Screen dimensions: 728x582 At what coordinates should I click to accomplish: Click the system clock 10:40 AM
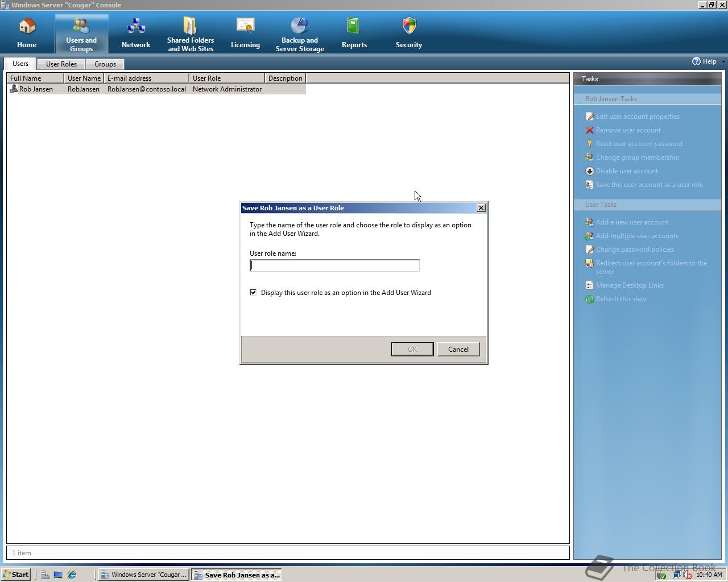(709, 575)
